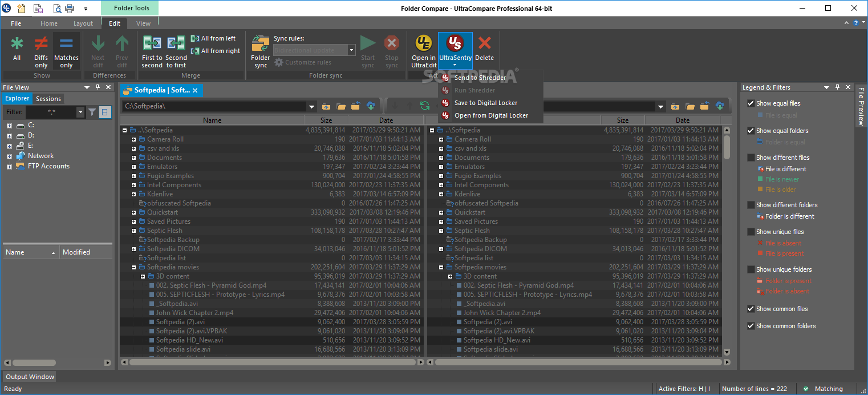Uncheck Show common files
The height and width of the screenshot is (395, 868).
point(751,309)
